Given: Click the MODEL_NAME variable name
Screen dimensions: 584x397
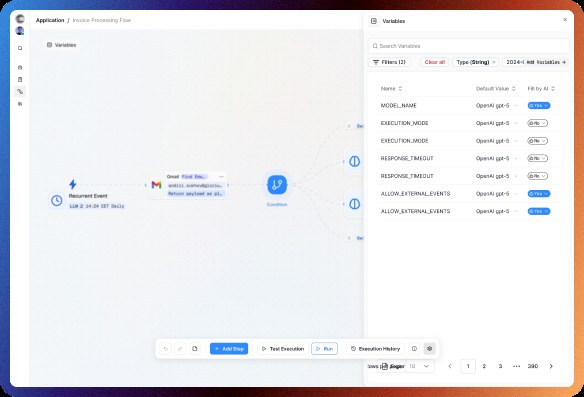Looking at the screenshot, I should pyautogui.click(x=399, y=106).
